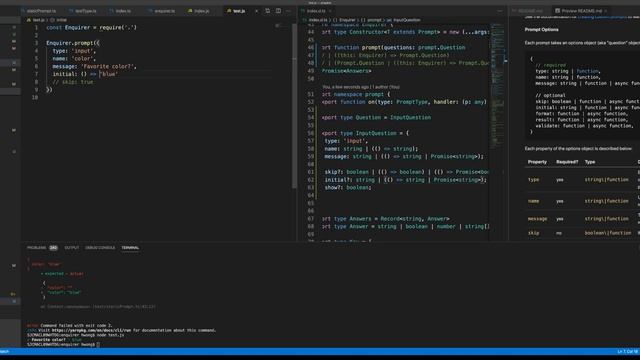Open the Problems panel tab
This screenshot has width=640, height=360.
tap(37, 248)
